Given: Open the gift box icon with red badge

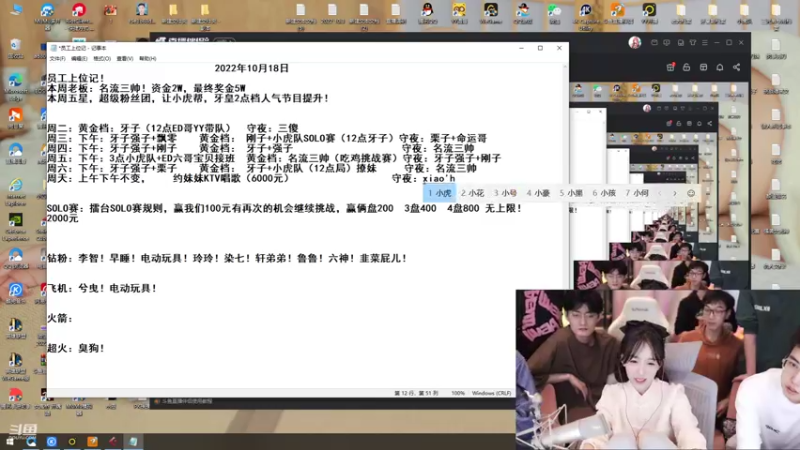Looking at the screenshot, I should pos(670,67).
